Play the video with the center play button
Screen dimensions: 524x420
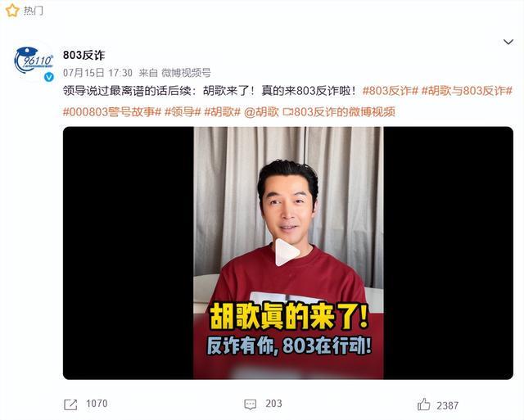pos(287,252)
